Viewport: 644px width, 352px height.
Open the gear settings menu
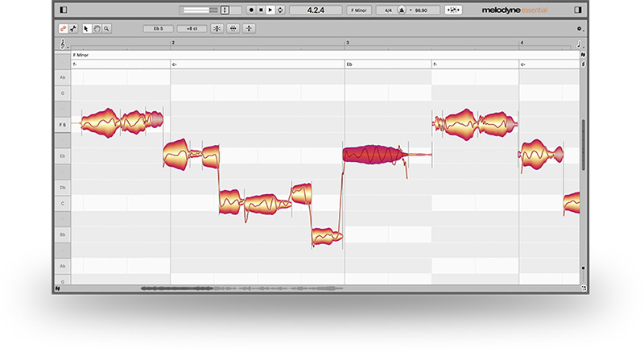pos(580,29)
